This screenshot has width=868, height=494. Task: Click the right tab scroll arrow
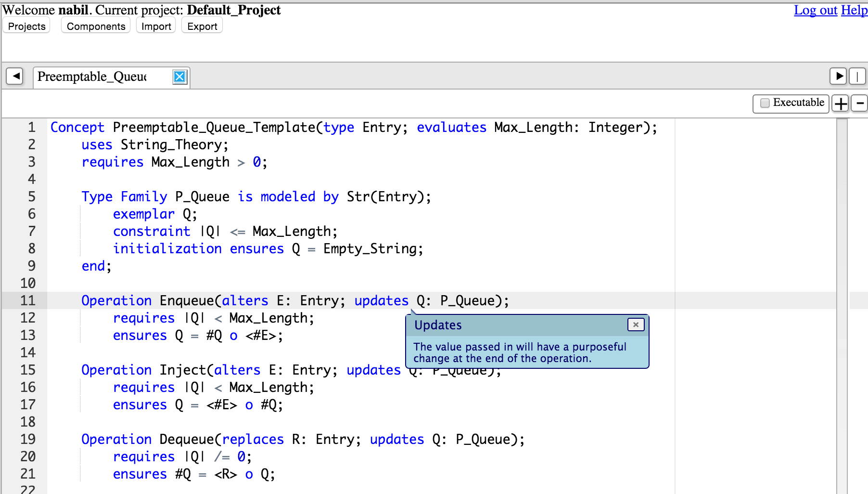(x=839, y=76)
